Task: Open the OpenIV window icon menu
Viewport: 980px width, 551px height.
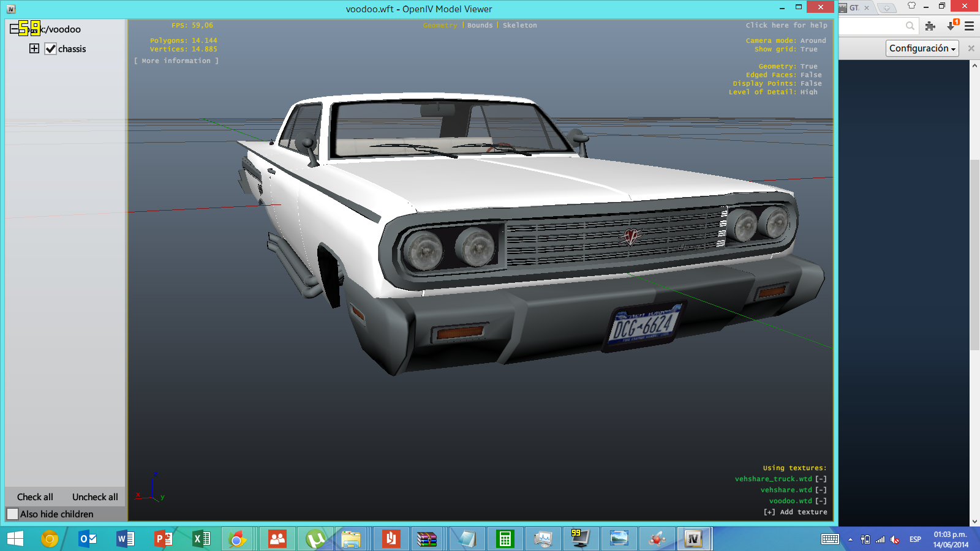Action: pos(11,9)
